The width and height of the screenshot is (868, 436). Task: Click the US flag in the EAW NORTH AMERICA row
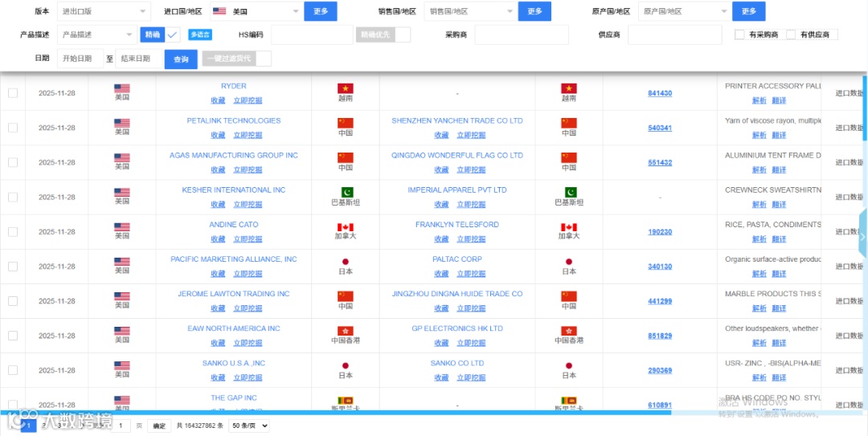[x=122, y=331]
